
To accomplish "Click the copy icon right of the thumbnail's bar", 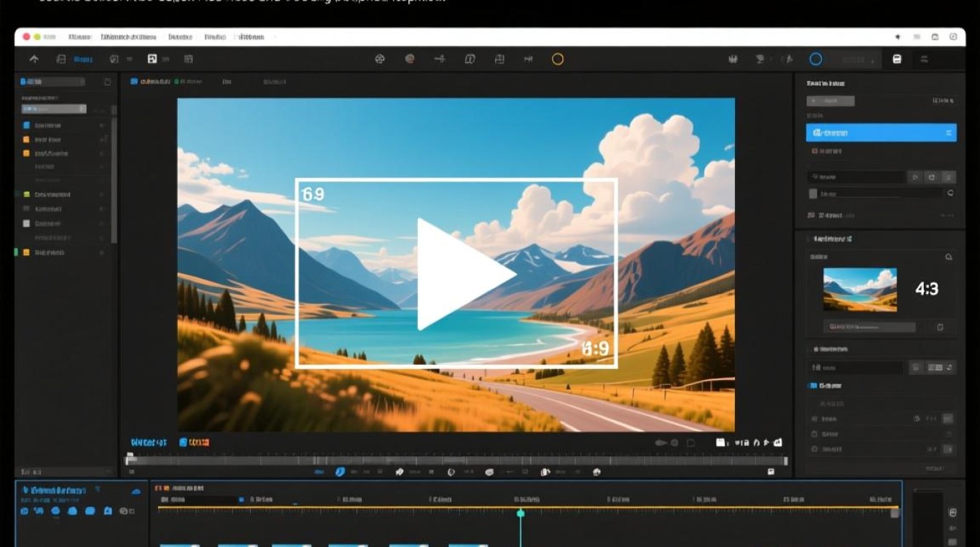I will click(941, 327).
